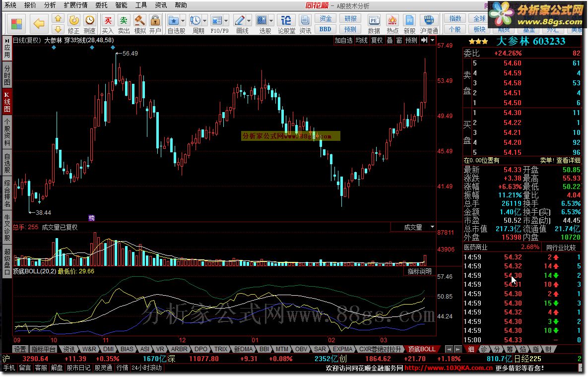Click the 研报 research report button
Image resolution: width=588 pixels, height=377 pixels.
pos(350,18)
